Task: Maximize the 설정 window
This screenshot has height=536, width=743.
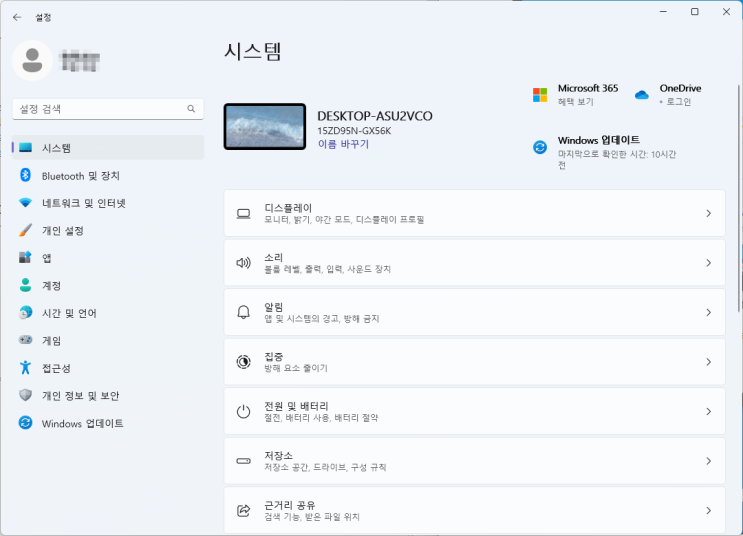Action: (x=695, y=12)
